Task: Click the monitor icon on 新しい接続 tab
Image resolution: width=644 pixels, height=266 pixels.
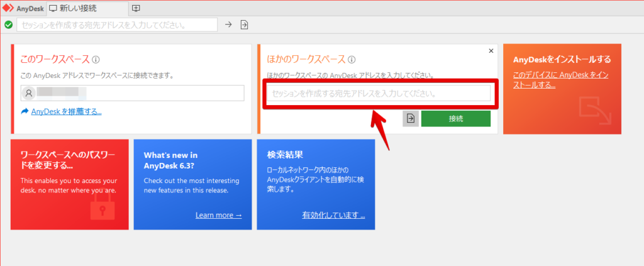Action: click(53, 8)
